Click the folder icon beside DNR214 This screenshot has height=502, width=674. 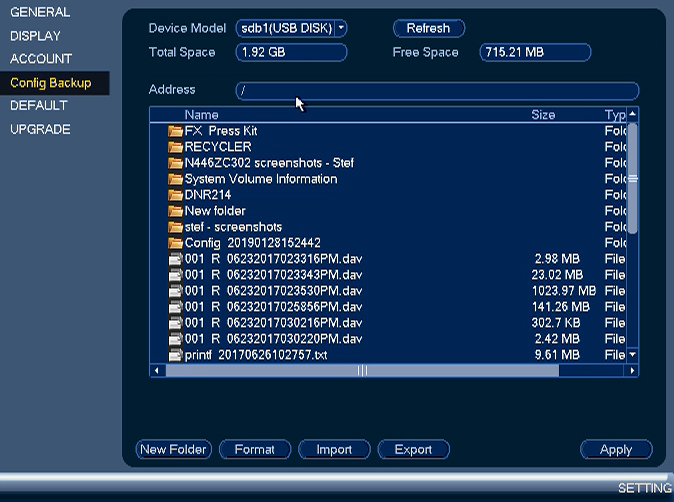click(175, 195)
